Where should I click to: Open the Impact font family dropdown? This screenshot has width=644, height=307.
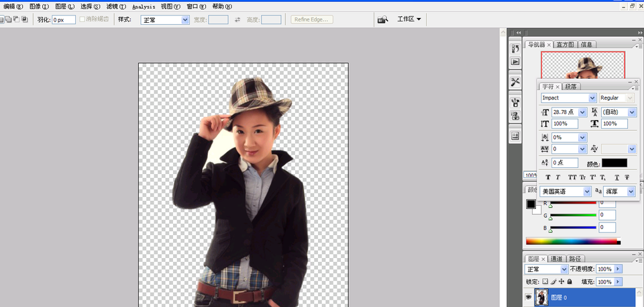[592, 98]
